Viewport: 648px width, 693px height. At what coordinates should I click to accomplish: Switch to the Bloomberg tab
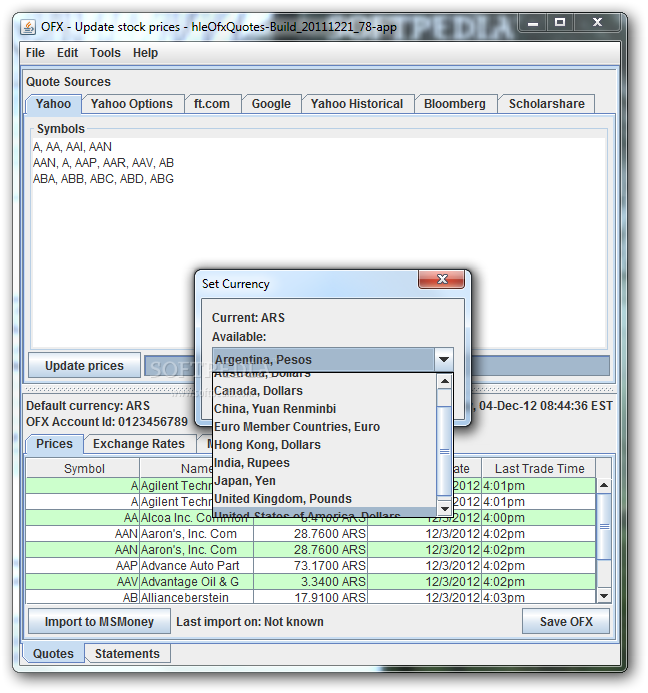[455, 104]
